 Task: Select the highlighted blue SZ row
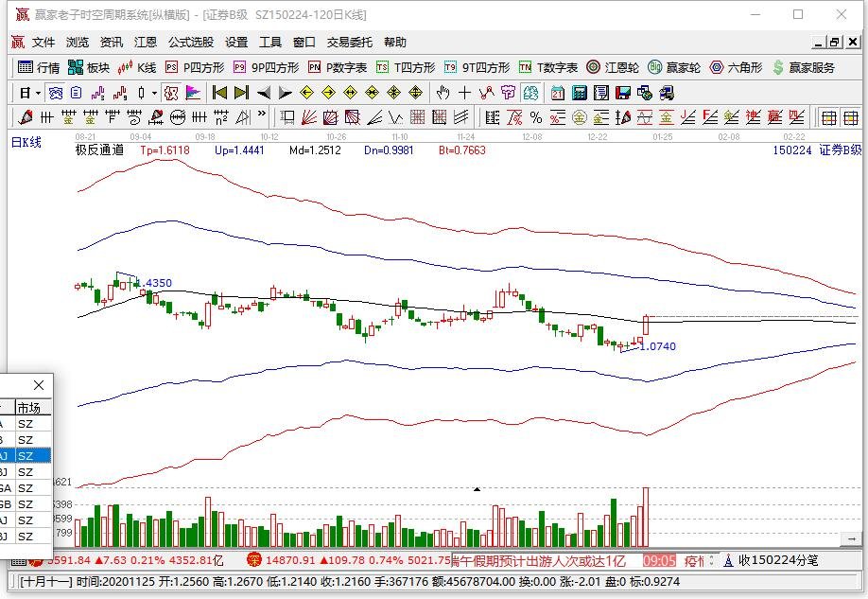tap(26, 455)
